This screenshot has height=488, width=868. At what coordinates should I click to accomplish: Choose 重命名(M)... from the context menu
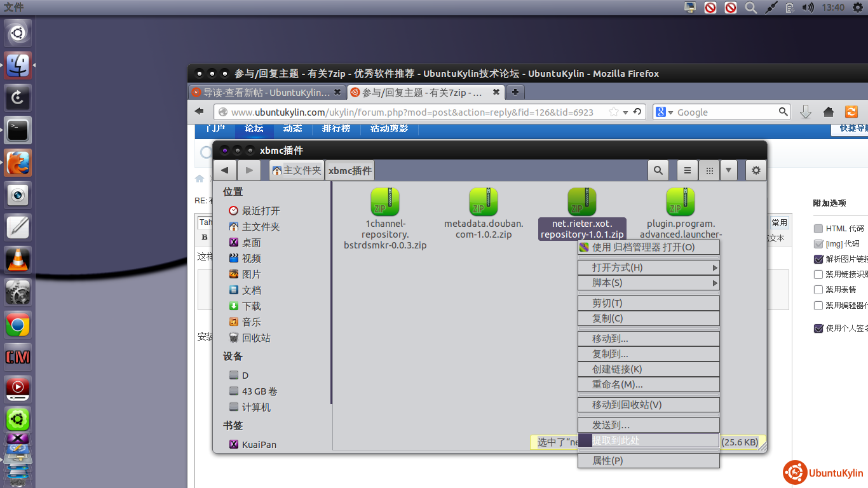coord(648,384)
